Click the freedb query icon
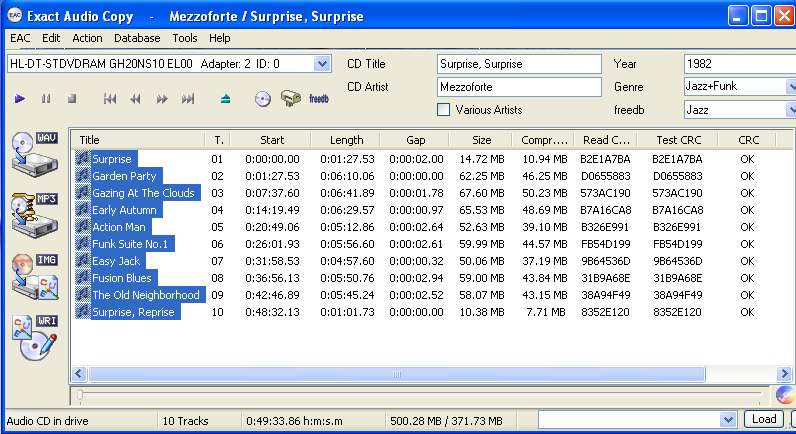Image resolution: width=796 pixels, height=434 pixels. coord(319,99)
